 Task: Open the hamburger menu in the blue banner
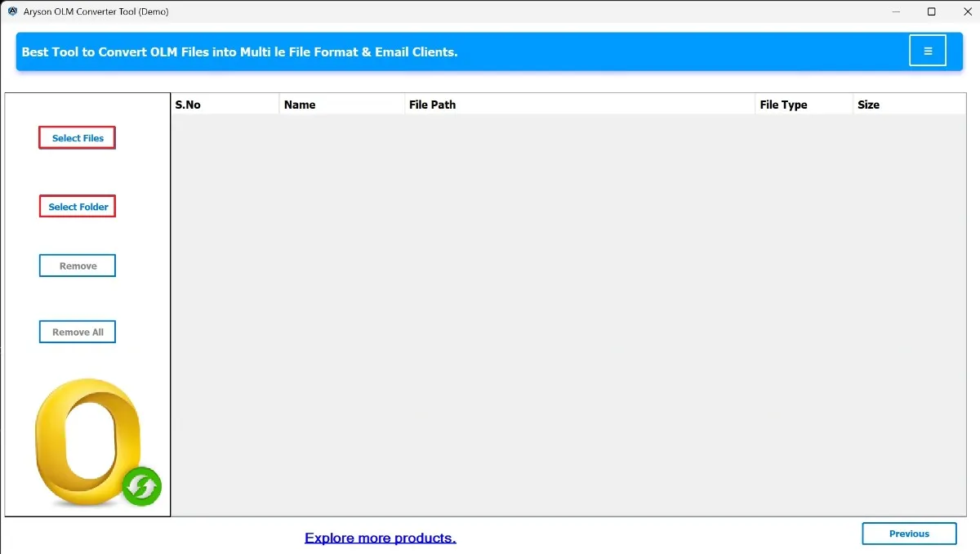(x=927, y=50)
